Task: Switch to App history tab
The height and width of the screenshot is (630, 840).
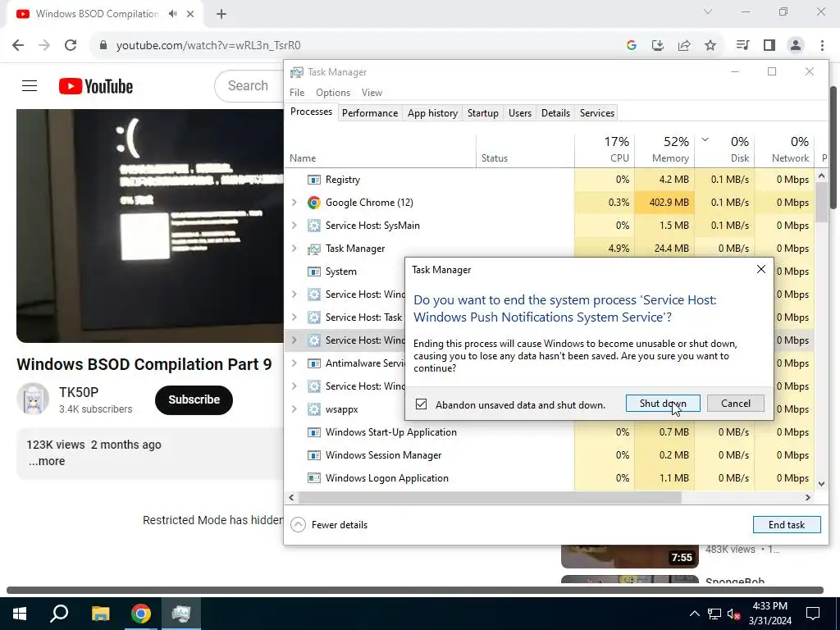Action: [x=432, y=113]
